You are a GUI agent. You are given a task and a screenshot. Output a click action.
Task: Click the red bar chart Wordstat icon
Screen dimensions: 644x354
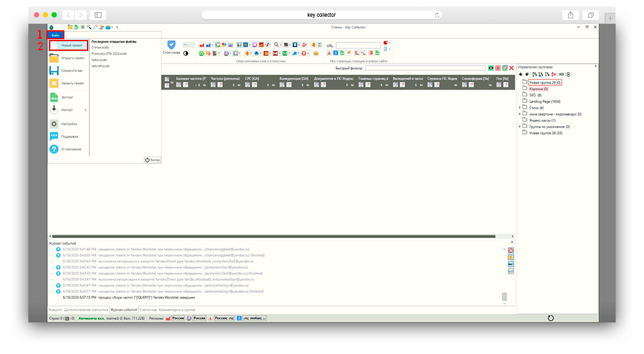[x=202, y=45]
